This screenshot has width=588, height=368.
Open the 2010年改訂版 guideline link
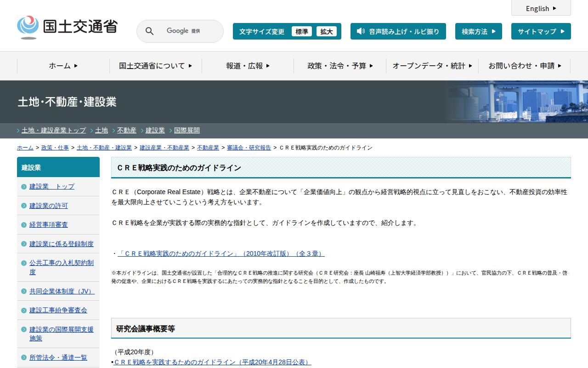coord(221,253)
